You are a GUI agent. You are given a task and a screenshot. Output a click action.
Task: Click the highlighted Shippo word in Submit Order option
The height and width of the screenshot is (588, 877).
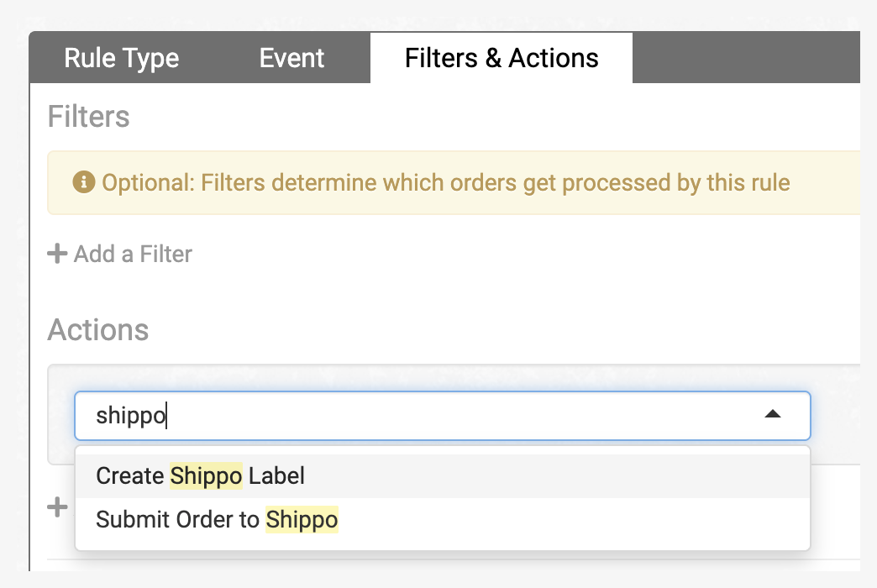pos(302,520)
